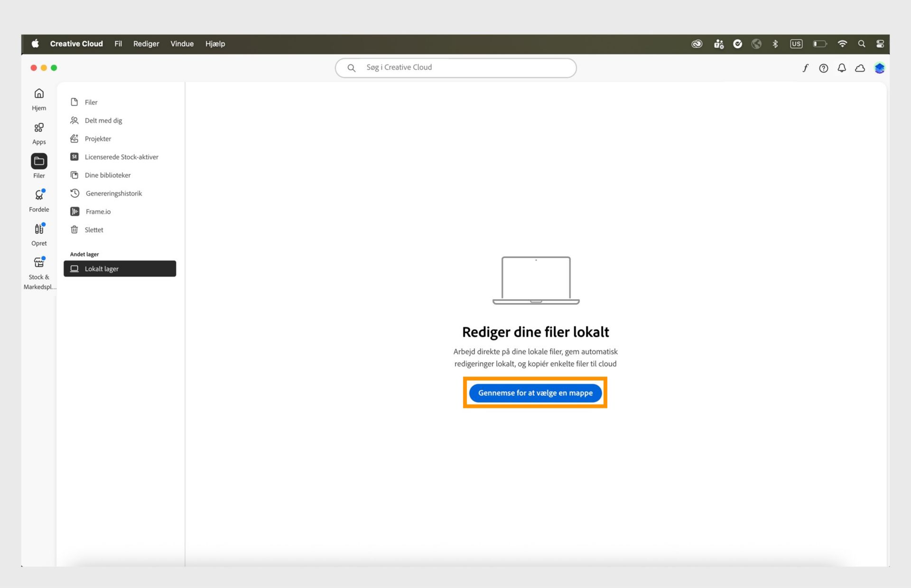Open the Fonts (f) icon
This screenshot has width=911, height=588.
(x=805, y=68)
